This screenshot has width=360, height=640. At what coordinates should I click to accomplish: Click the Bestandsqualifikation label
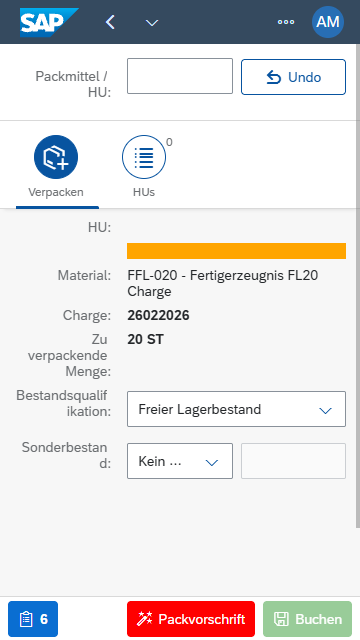pos(64,403)
